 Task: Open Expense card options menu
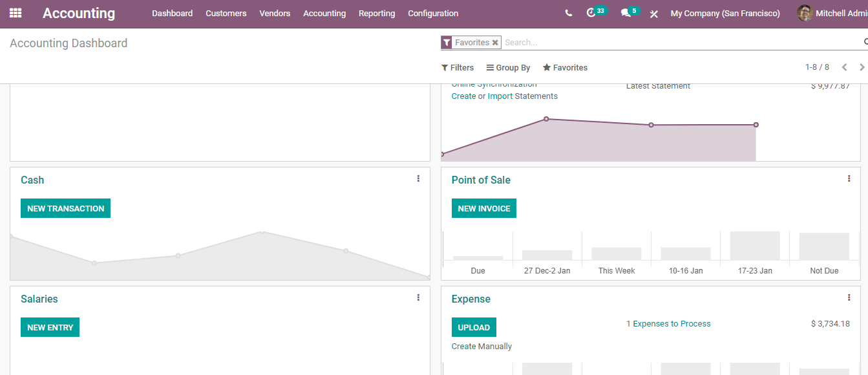(849, 297)
